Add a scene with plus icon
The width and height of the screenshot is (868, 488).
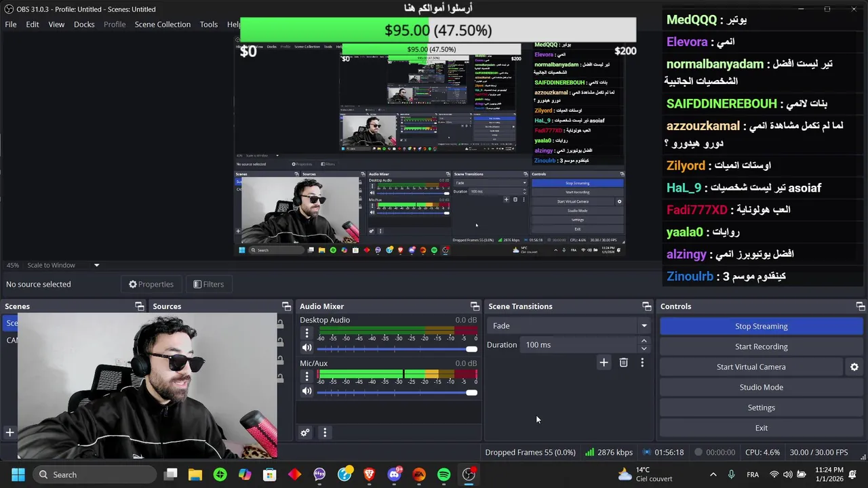(x=9, y=432)
